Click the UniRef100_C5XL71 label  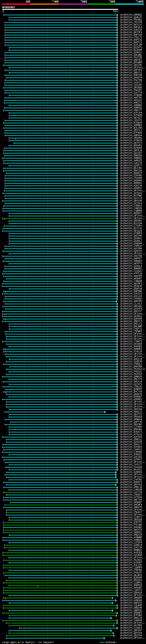pos(131,37)
